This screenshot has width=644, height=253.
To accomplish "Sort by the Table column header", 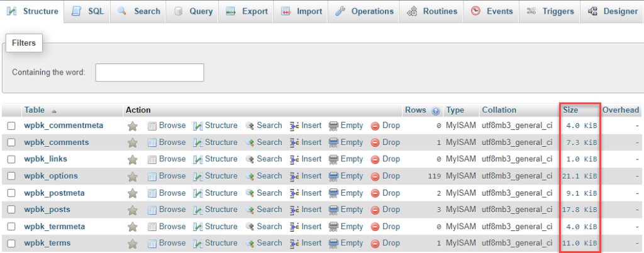I will click(35, 110).
